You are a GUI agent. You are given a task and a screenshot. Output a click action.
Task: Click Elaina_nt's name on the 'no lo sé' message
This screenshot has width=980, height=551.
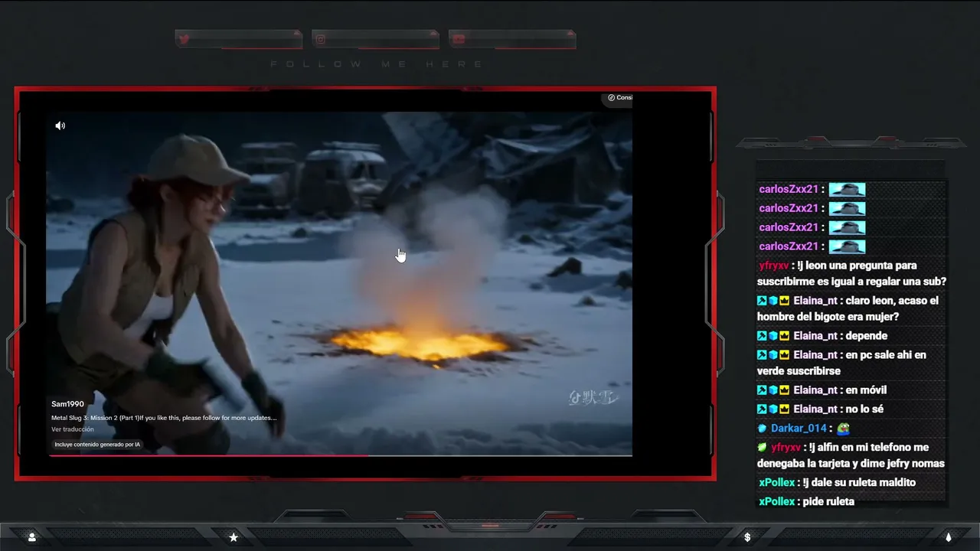(815, 409)
